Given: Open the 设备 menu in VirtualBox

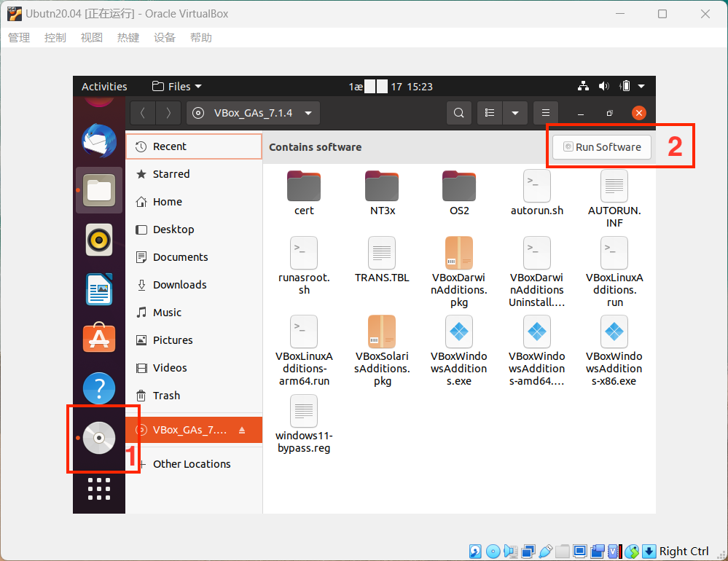Looking at the screenshot, I should pos(165,38).
